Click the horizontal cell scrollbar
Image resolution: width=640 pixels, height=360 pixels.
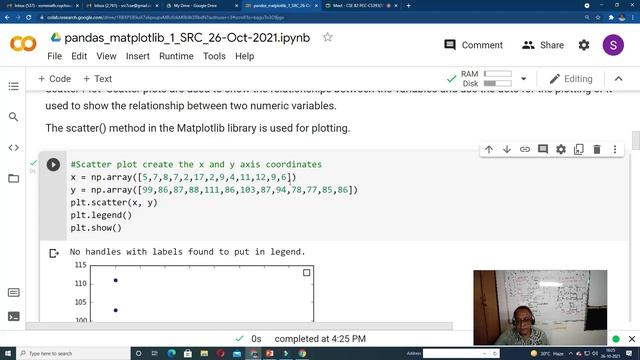(x=239, y=326)
